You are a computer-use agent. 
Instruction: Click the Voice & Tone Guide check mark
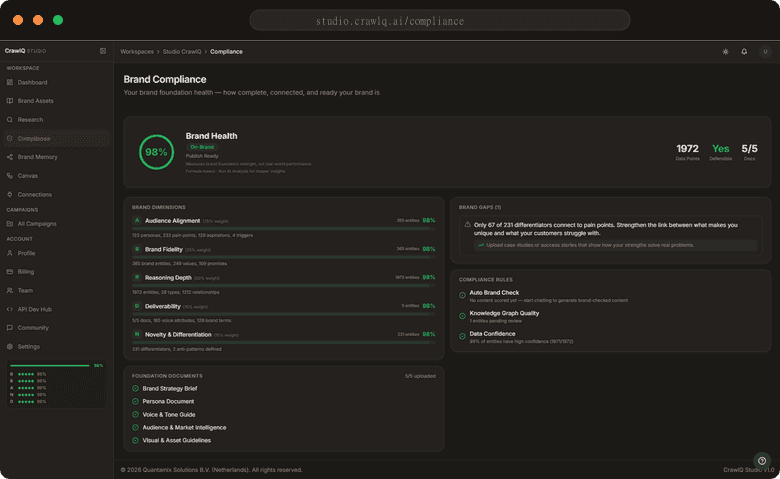(135, 414)
